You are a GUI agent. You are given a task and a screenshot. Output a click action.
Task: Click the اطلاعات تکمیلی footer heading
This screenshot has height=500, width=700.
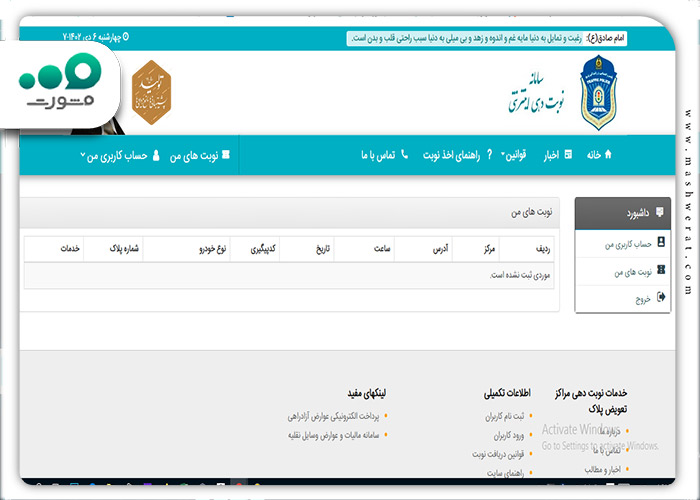tap(507, 393)
